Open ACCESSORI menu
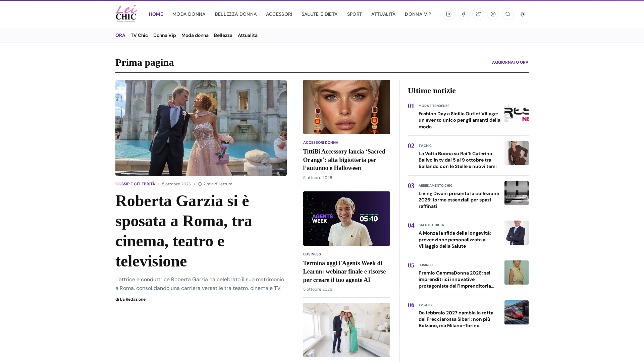This screenshot has height=362, width=644. (x=279, y=14)
